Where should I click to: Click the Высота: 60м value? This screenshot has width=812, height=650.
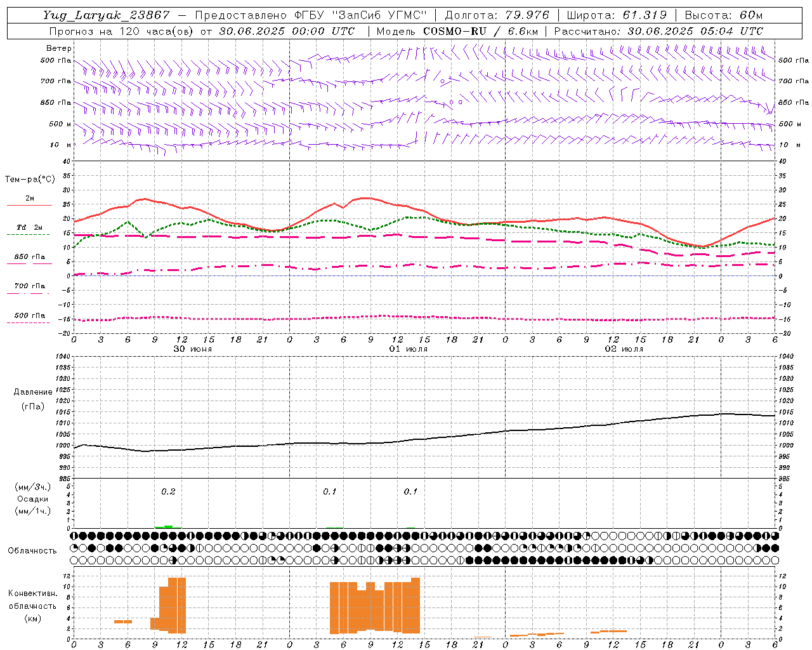[x=724, y=15]
